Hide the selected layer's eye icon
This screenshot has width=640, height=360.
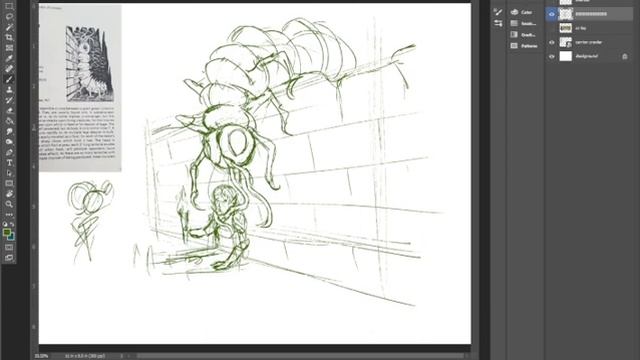[x=551, y=14]
